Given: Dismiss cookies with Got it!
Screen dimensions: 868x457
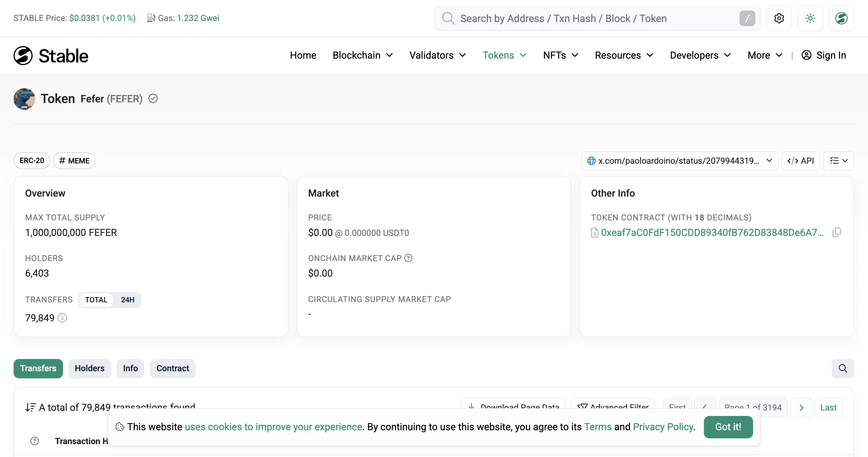Looking at the screenshot, I should [728, 427].
